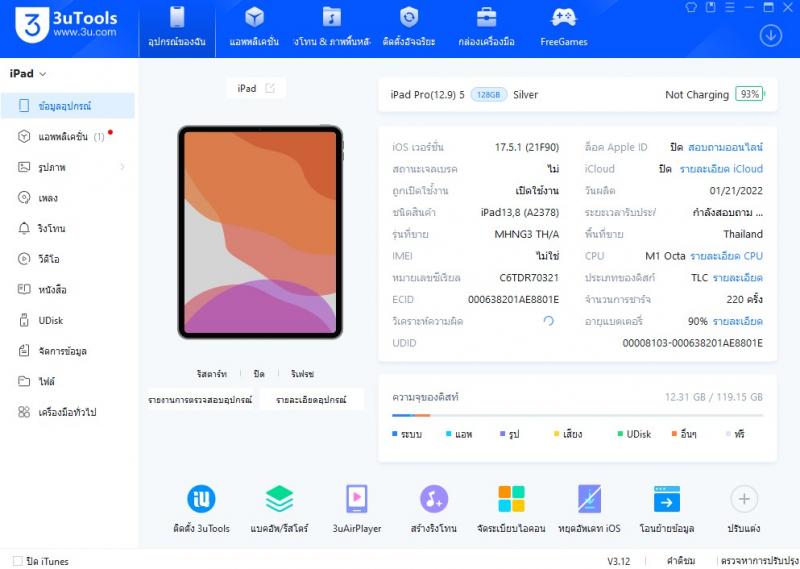Open the Backup/Restore tool icon

click(279, 499)
